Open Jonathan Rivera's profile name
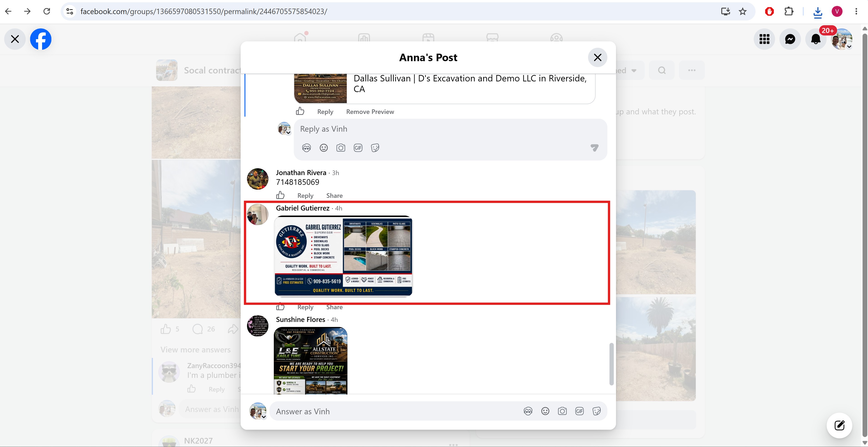 click(x=301, y=173)
